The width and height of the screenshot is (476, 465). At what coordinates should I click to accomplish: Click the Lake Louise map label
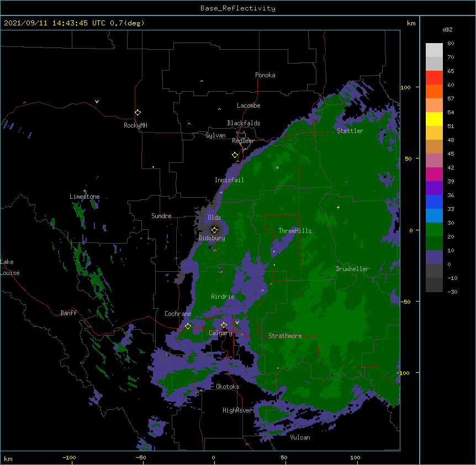click(10, 267)
